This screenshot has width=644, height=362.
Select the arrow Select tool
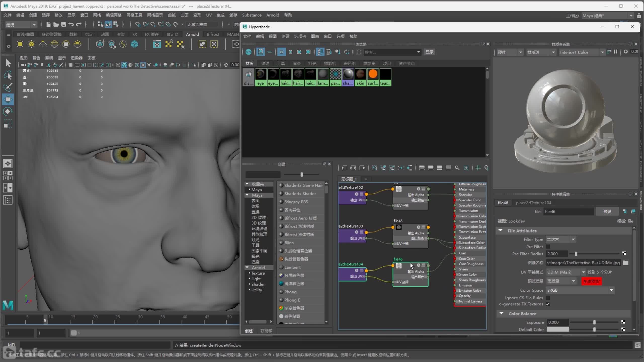[x=8, y=63]
